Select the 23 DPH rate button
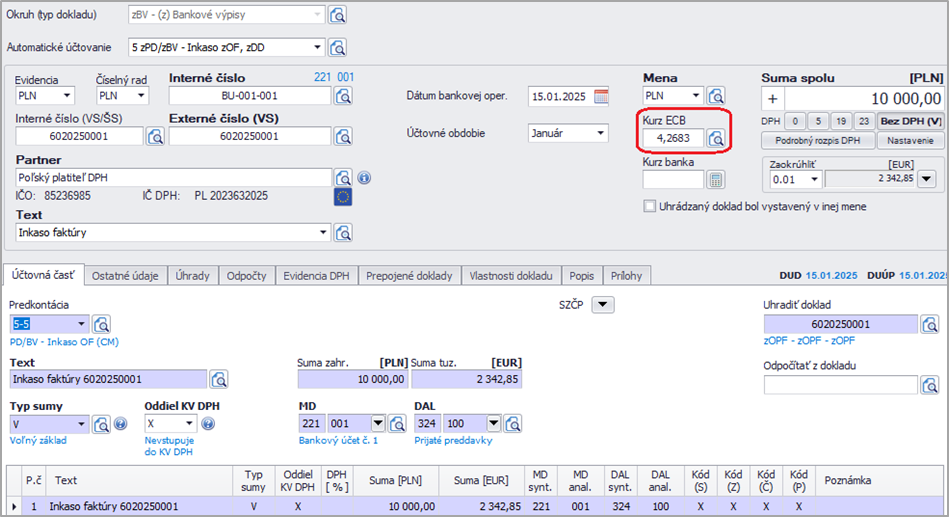Screen dimensions: 949x517 click(863, 121)
